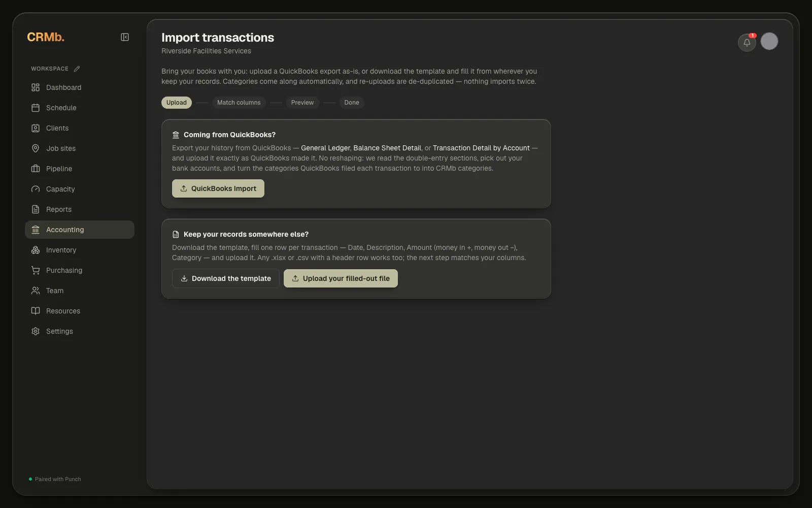Go to Schedule in sidebar
812x508 pixels.
point(80,108)
